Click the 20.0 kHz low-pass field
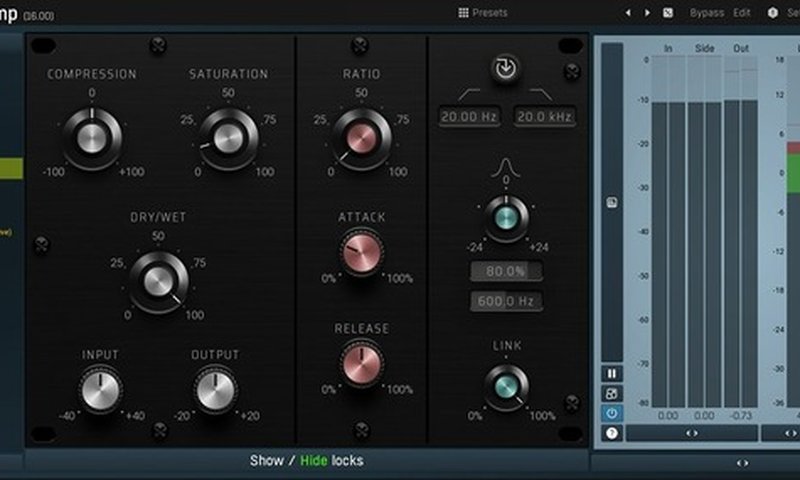This screenshot has width=800, height=480. pyautogui.click(x=545, y=117)
